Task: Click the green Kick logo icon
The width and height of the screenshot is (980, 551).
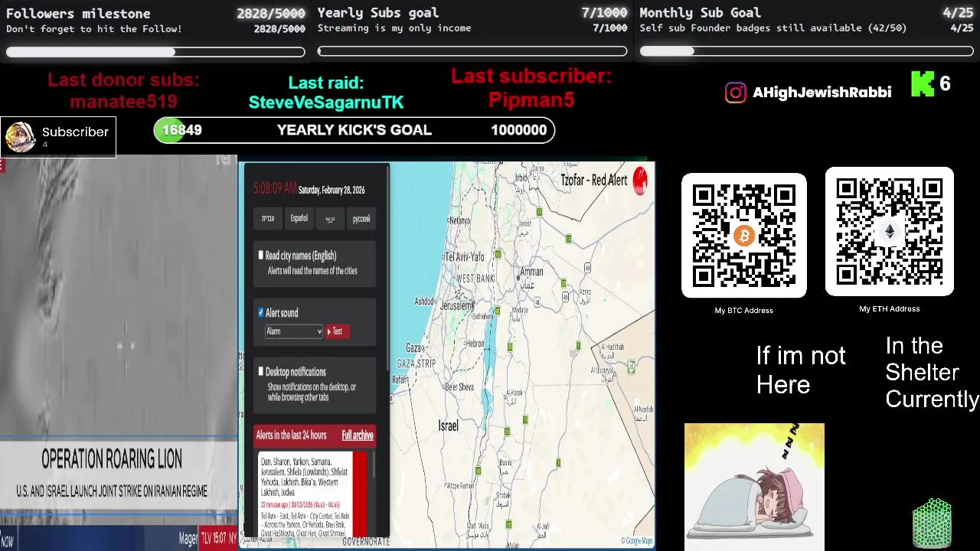Action: tap(923, 84)
